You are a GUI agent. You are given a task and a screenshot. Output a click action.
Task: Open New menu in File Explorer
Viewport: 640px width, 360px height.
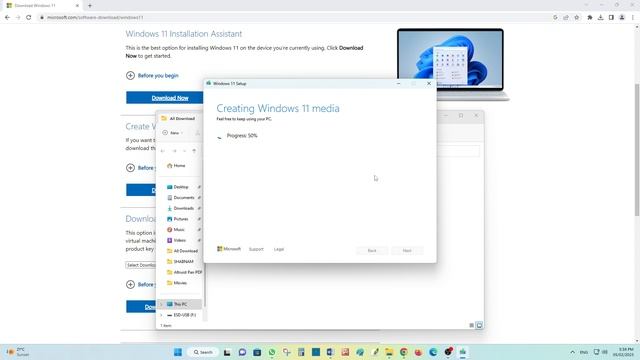tap(173, 133)
